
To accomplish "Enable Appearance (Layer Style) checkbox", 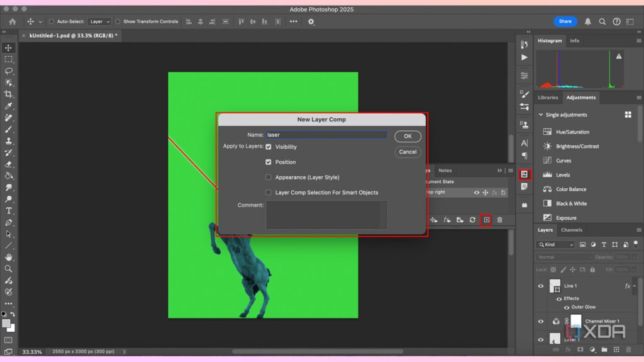I will point(269,178).
